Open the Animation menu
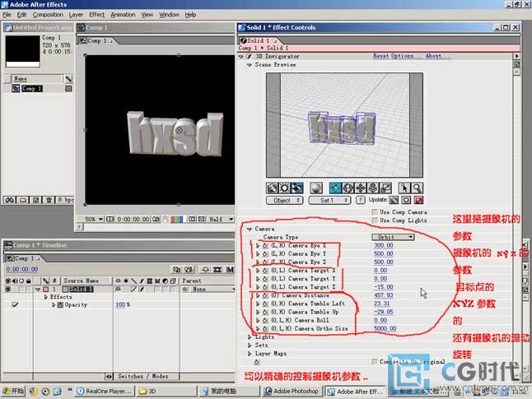Viewport: 532px width, 399px height. pyautogui.click(x=123, y=15)
